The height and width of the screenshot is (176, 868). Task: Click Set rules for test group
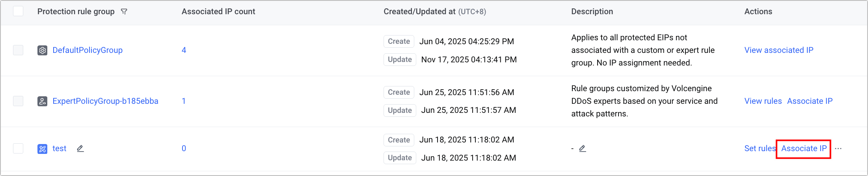click(759, 148)
